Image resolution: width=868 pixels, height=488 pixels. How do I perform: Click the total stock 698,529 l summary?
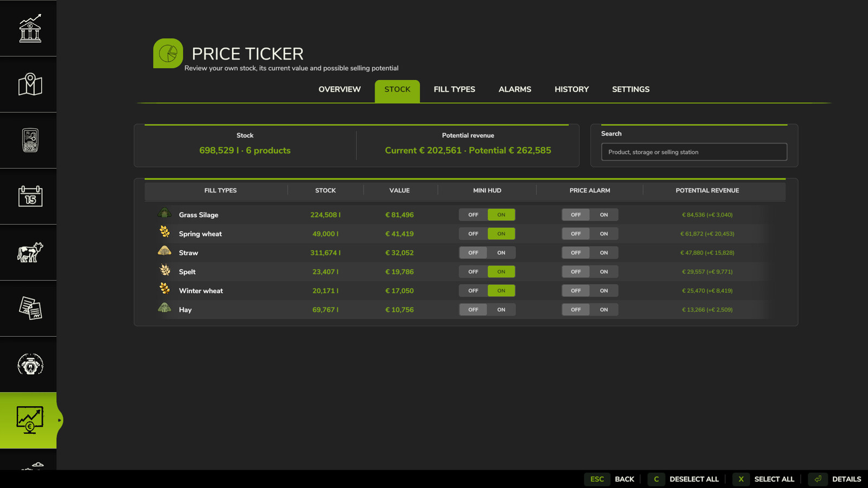(x=245, y=151)
